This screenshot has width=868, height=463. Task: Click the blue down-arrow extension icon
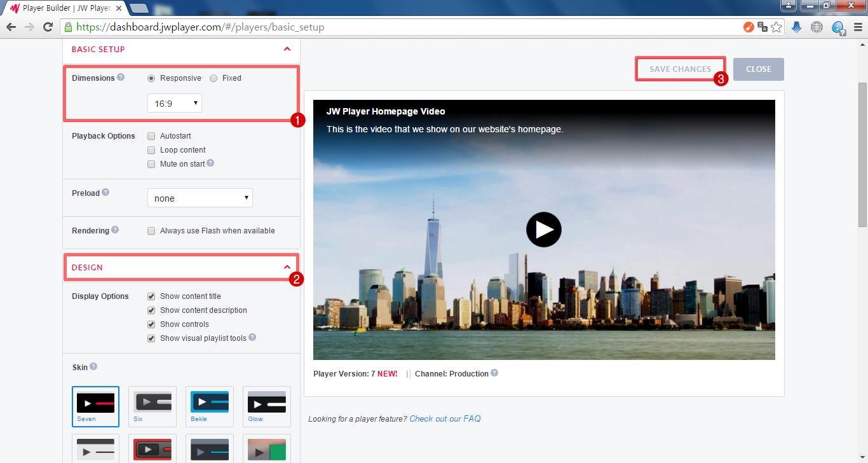tap(797, 27)
